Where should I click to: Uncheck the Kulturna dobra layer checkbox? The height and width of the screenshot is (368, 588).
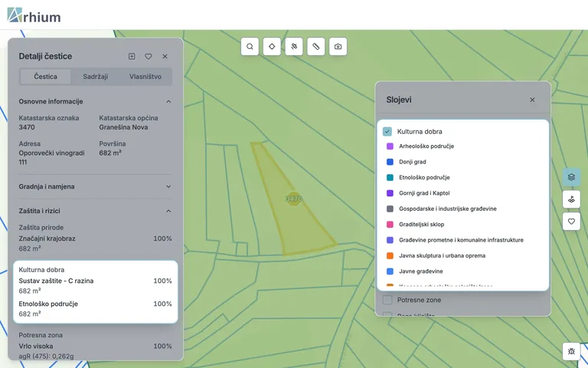(387, 131)
